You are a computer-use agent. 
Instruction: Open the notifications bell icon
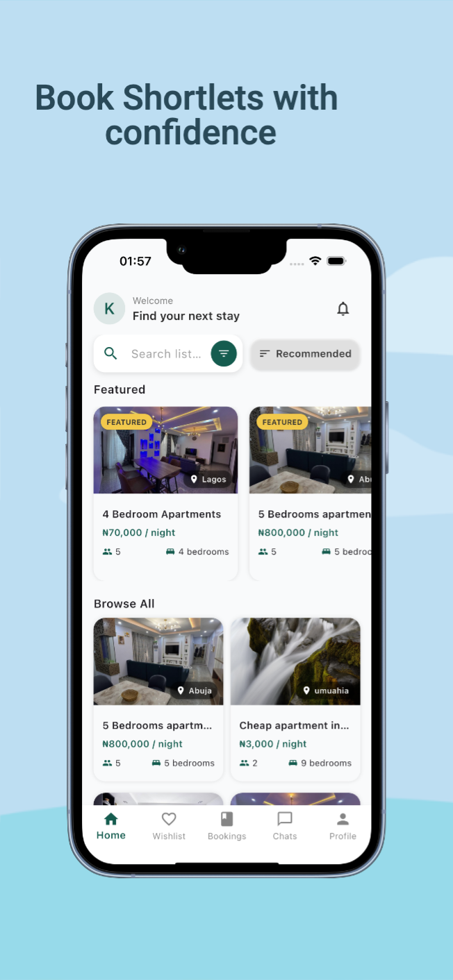[343, 309]
